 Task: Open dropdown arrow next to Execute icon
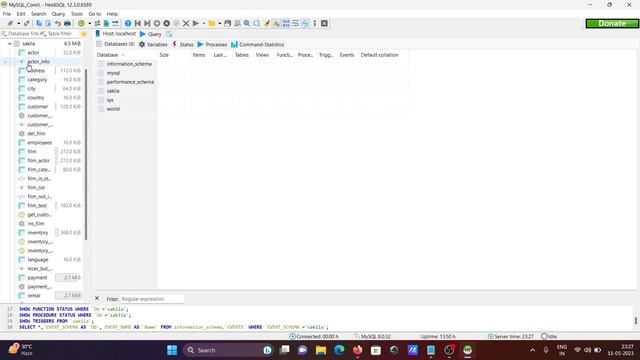point(203,23)
